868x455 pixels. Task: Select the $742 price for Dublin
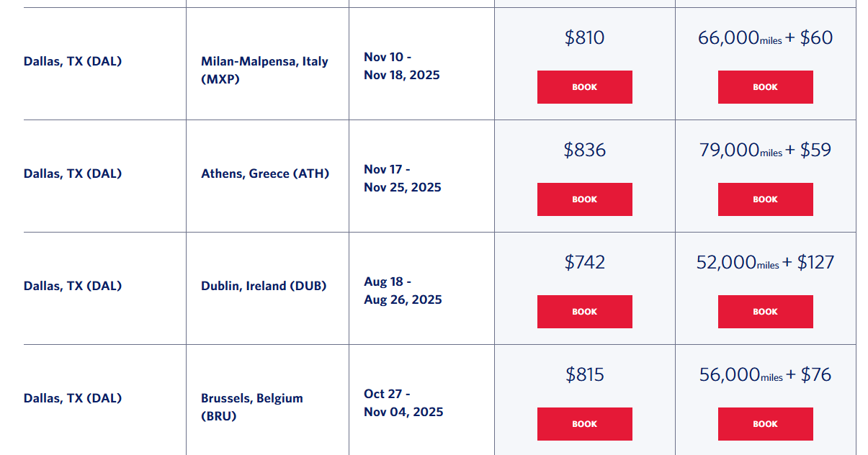pyautogui.click(x=584, y=262)
